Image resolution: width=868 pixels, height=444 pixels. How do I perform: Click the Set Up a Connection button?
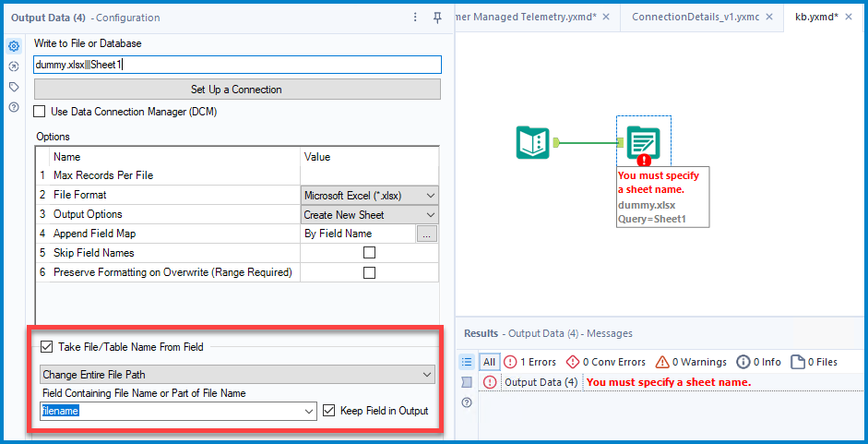237,90
